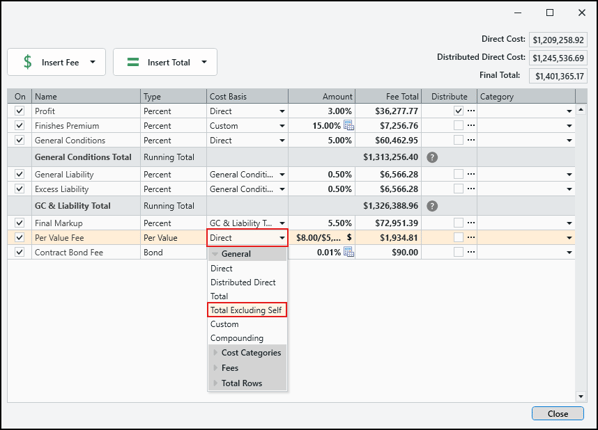Click the General Conditions Total row name

click(83, 157)
